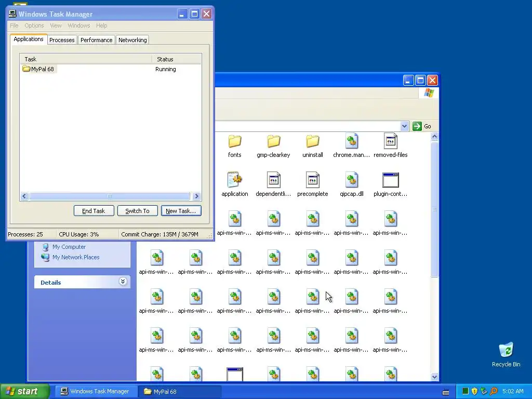Click the 5:02 AM clock
532x399 pixels.
tap(513, 391)
